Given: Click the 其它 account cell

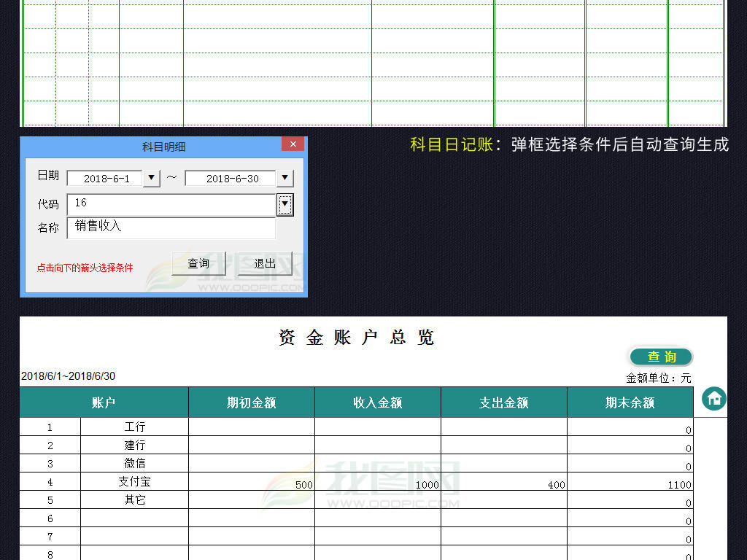Looking at the screenshot, I should pyautogui.click(x=134, y=499).
